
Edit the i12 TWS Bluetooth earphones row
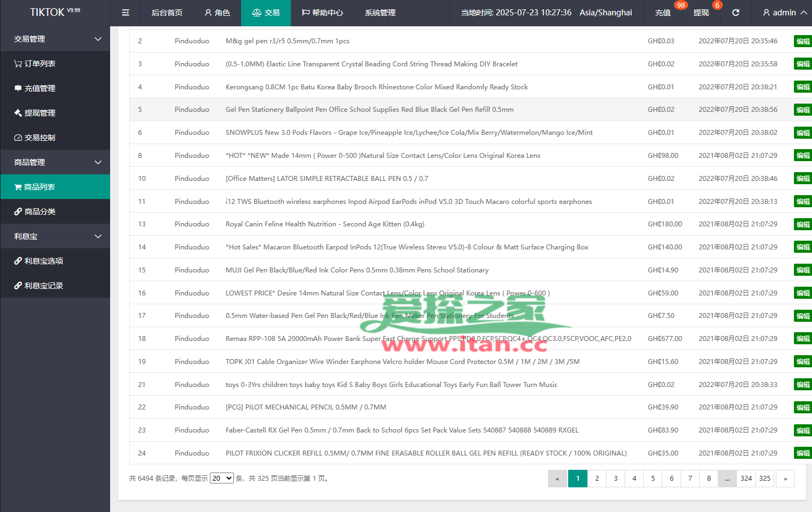click(x=803, y=202)
